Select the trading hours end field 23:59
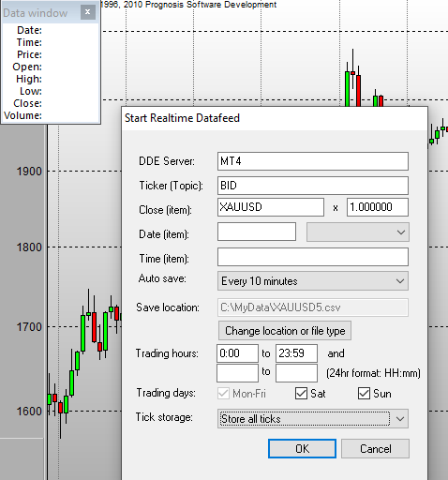Screen dimensions: 448x480 click(x=296, y=353)
